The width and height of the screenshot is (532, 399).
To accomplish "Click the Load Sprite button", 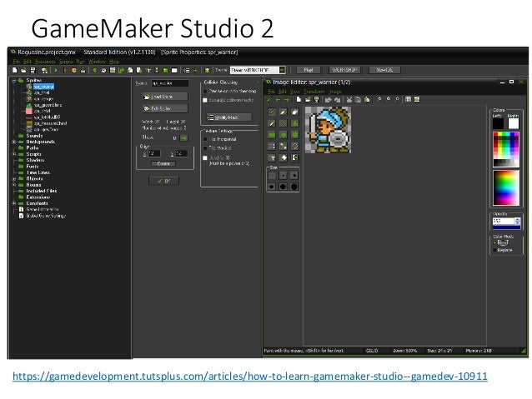I will click(165, 97).
